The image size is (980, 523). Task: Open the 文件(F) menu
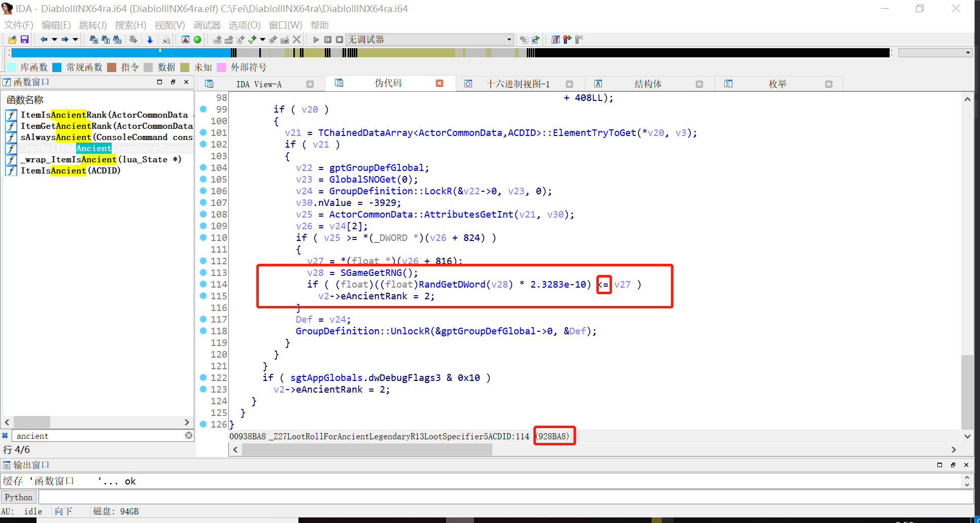tap(19, 25)
